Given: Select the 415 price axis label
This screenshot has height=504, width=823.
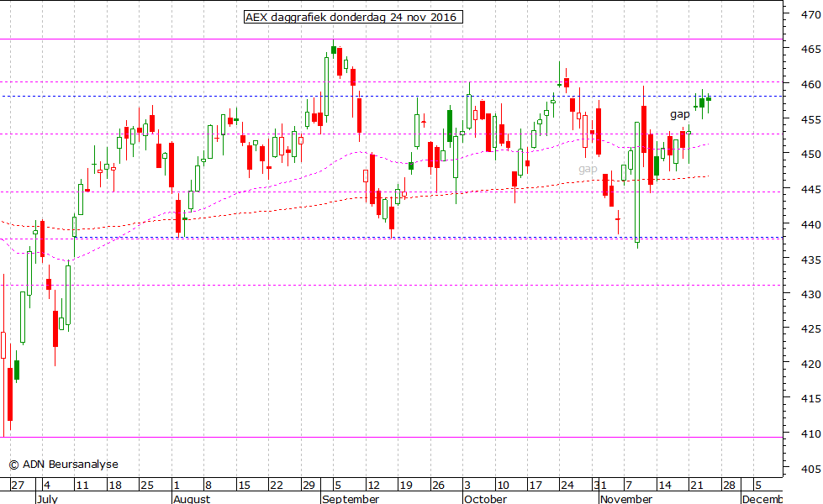Looking at the screenshot, I should click(811, 399).
